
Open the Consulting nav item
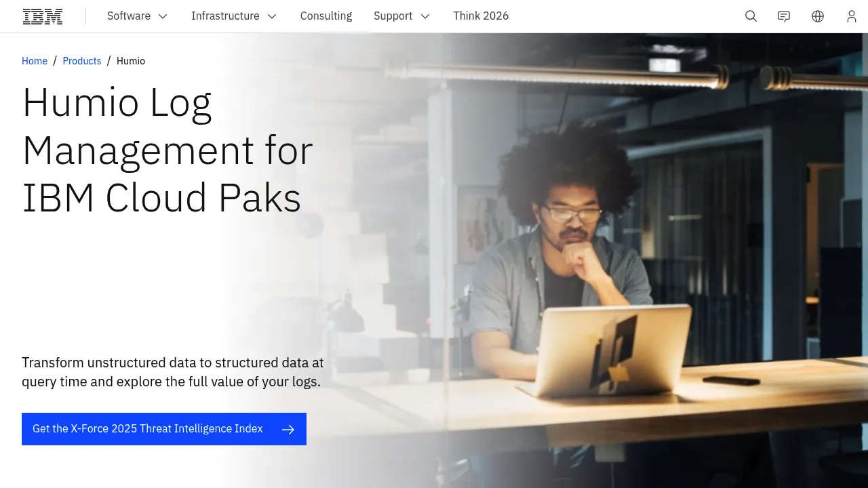coord(326,16)
